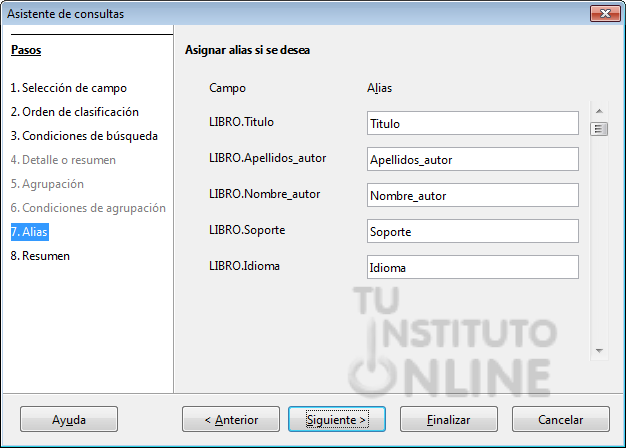Click the Soporte alias text box

[473, 231]
